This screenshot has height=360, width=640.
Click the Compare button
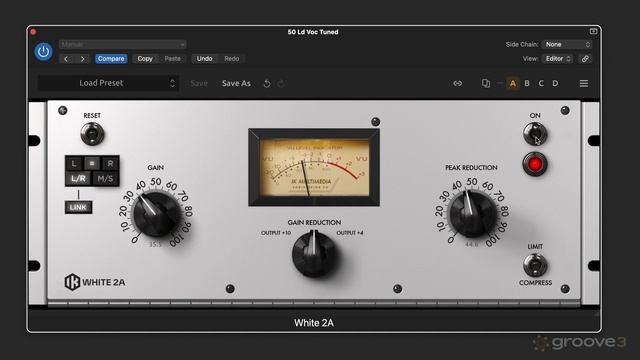111,59
